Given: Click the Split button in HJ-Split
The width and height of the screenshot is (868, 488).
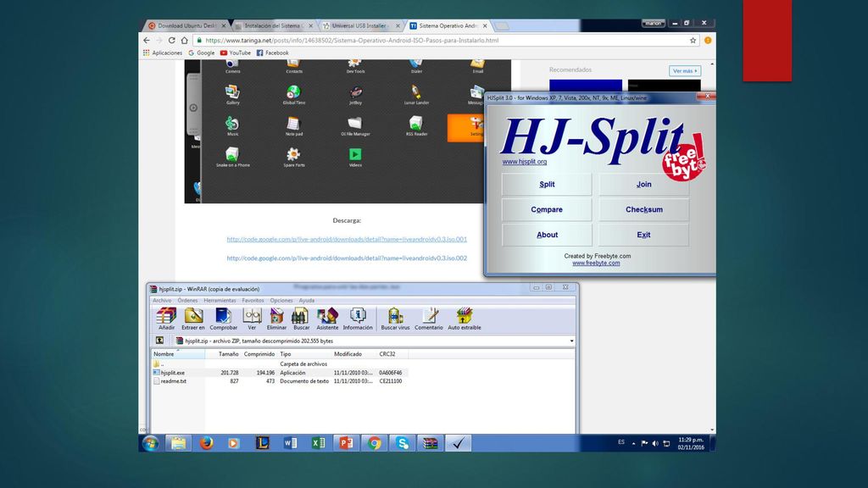Looking at the screenshot, I should (547, 184).
